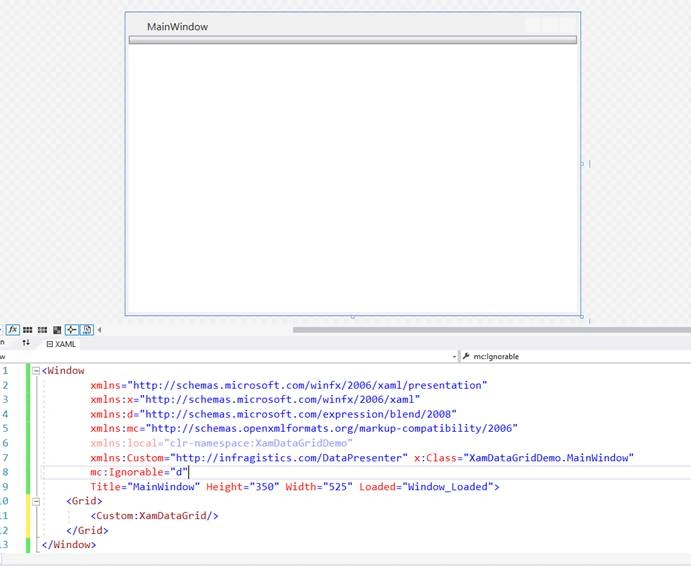The height and width of the screenshot is (566, 691).
Task: Click the x:Class XamDataGridDemo.MainWindow attribute
Action: [x=524, y=458]
